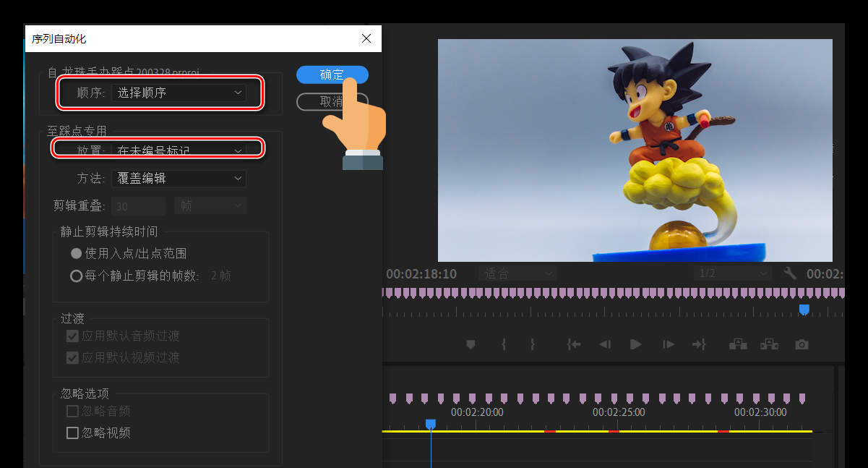Click the 00:02:20:00 label on timeline ruler
Screen dimensions: 868x468
coord(477,412)
